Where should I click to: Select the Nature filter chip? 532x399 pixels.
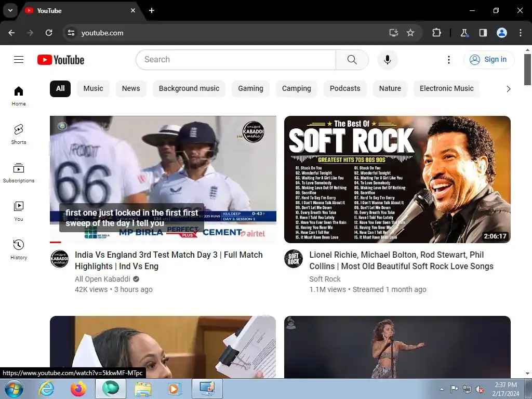coord(390,88)
